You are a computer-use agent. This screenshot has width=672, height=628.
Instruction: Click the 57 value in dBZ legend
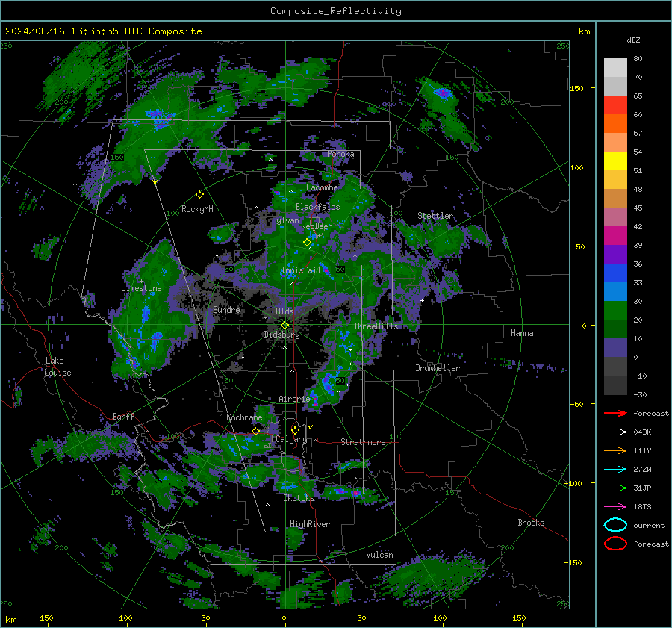click(x=638, y=134)
